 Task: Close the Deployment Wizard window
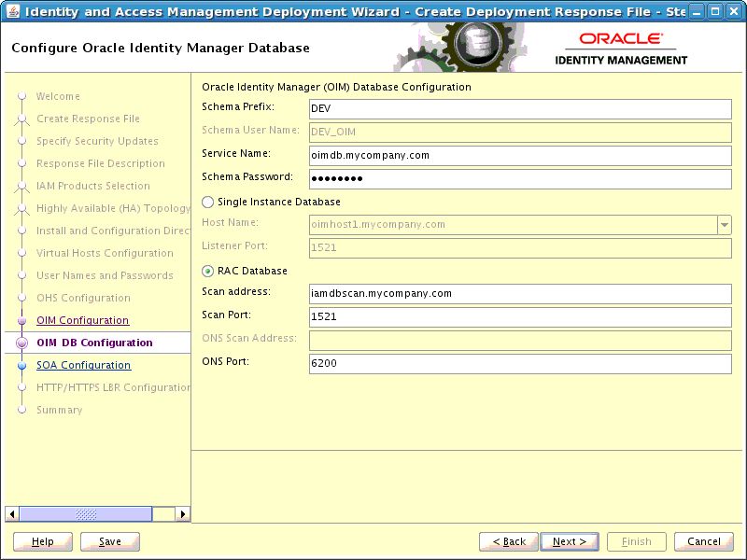734,11
